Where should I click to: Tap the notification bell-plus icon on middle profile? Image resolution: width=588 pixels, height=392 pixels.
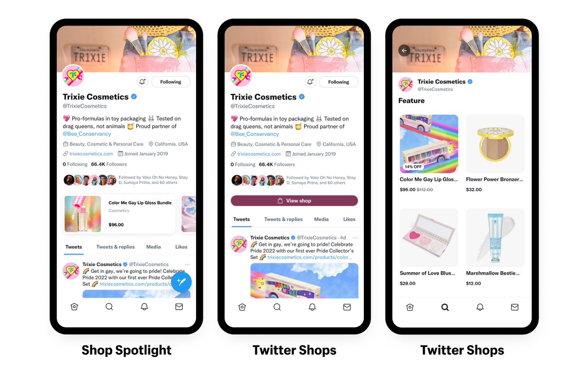[x=311, y=82]
